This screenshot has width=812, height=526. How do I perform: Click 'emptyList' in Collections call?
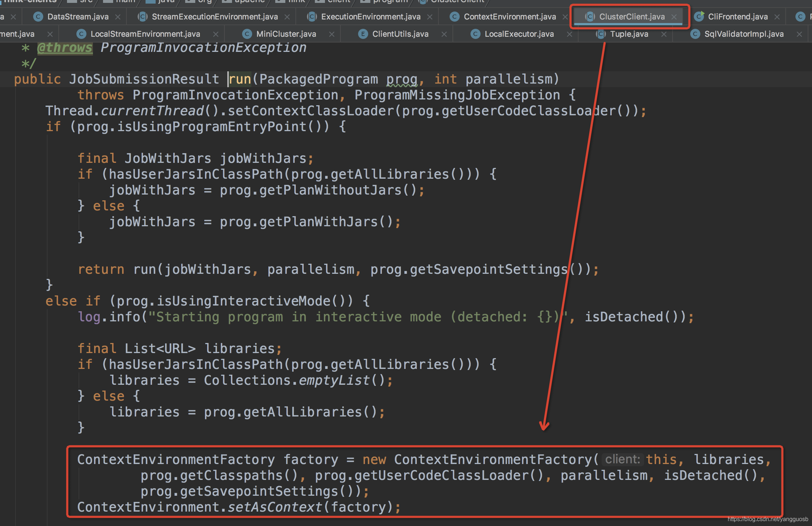pyautogui.click(x=334, y=380)
